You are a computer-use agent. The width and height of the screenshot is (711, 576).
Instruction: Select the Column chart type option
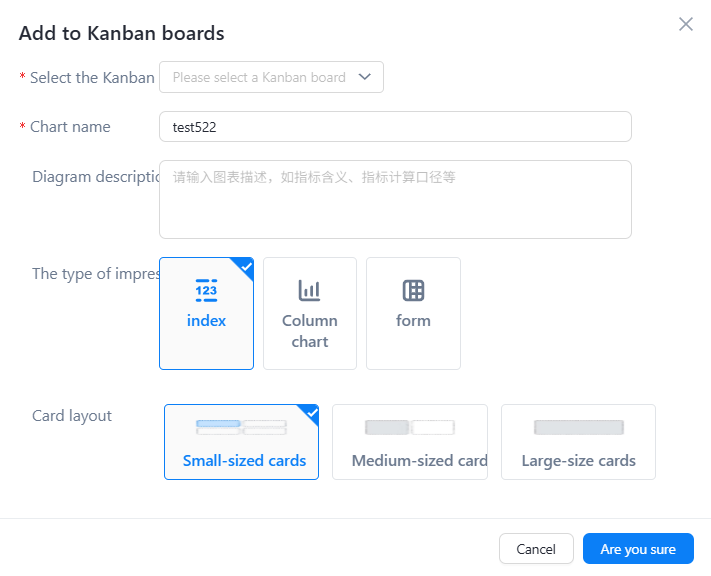[x=310, y=313]
